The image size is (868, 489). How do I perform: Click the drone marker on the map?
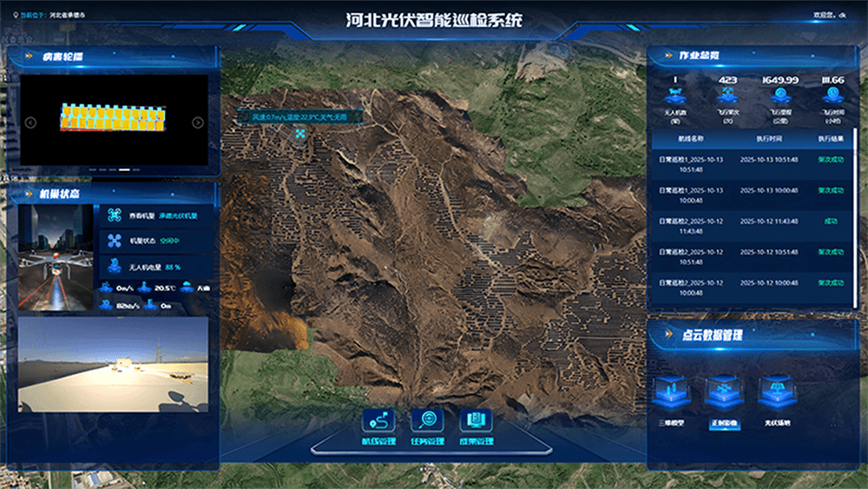pos(300,134)
